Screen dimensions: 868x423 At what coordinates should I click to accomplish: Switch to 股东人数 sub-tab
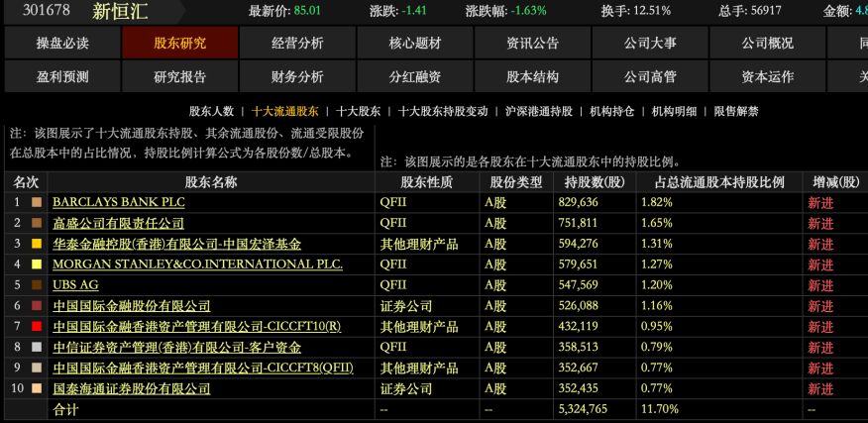pyautogui.click(x=211, y=112)
